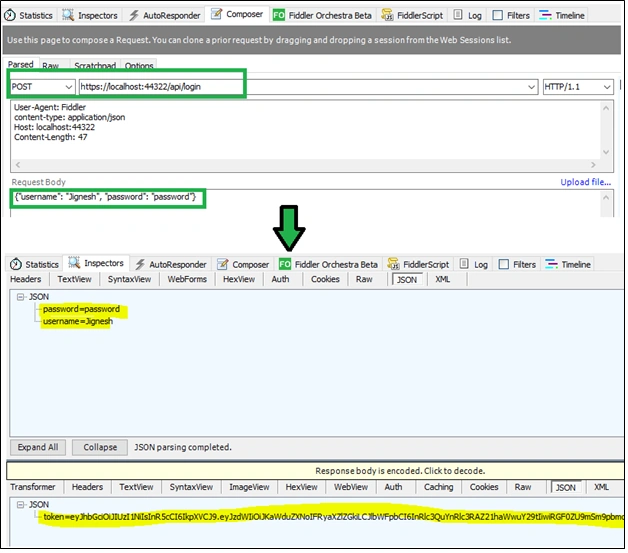This screenshot has height=553, width=628.
Task: Open the Scratchpad composer tab
Action: pyautogui.click(x=95, y=66)
